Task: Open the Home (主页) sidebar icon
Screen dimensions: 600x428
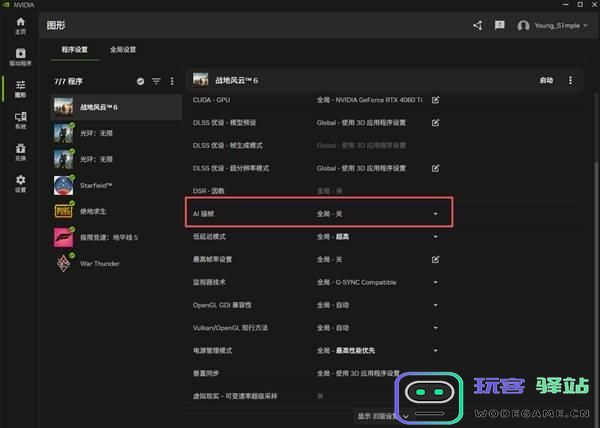Action: pos(20,25)
